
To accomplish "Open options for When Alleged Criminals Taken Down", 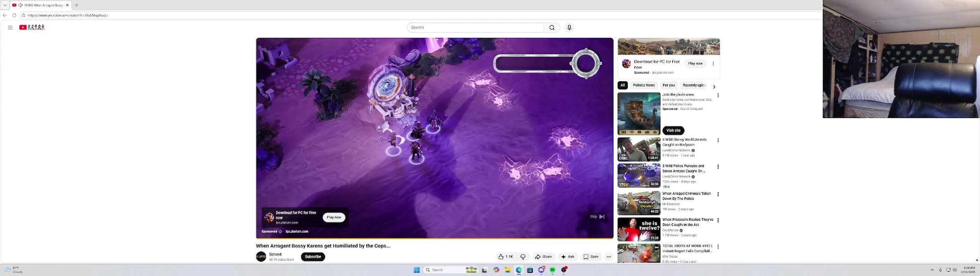I will click(718, 194).
